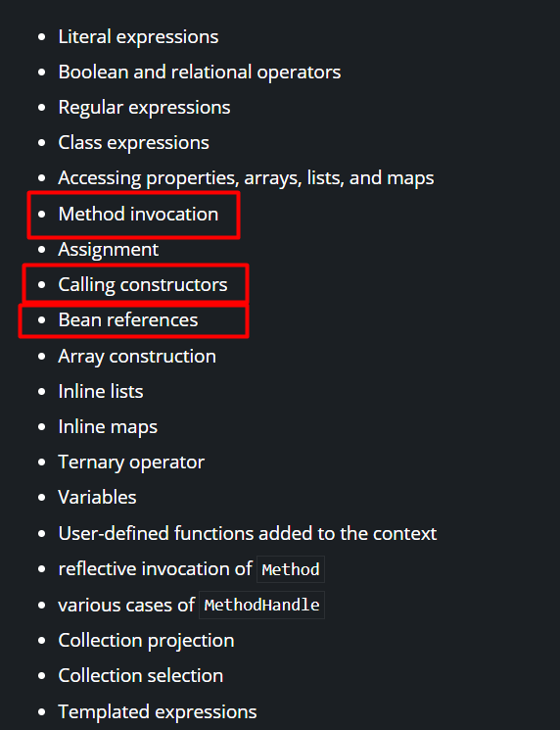Click the Inline lists item

click(101, 392)
